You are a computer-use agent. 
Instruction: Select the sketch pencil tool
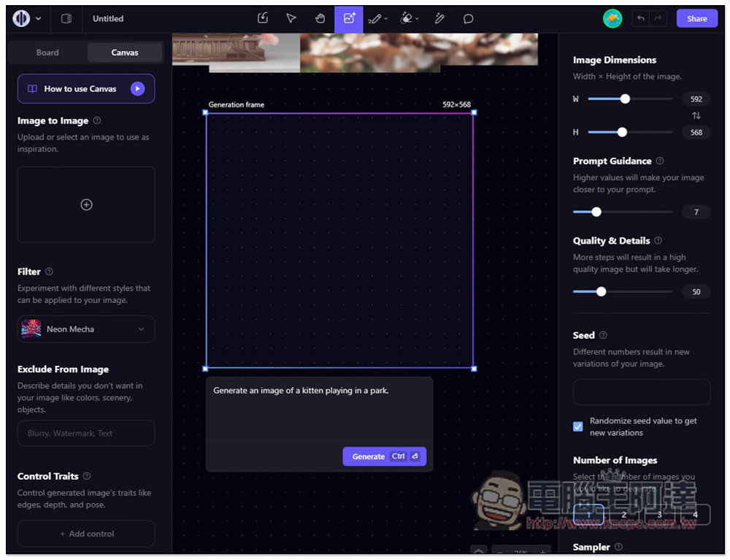(374, 19)
